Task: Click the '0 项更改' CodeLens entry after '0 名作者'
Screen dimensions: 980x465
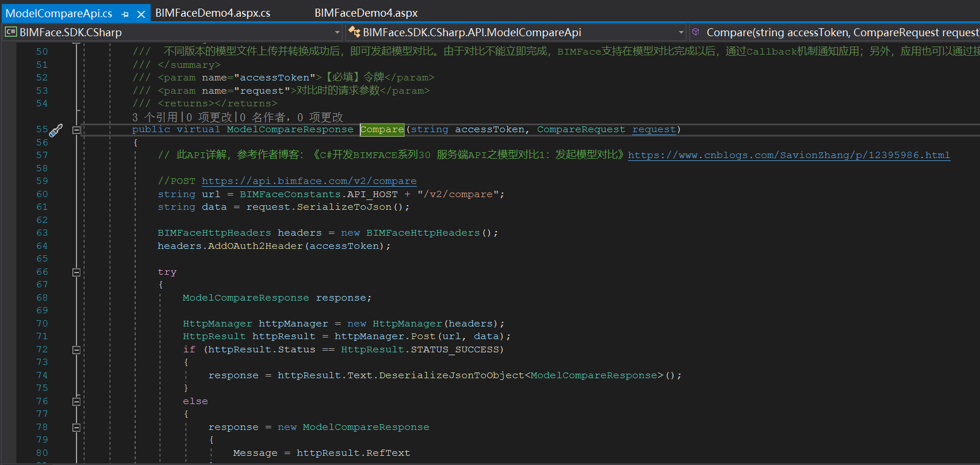Action: (320, 117)
